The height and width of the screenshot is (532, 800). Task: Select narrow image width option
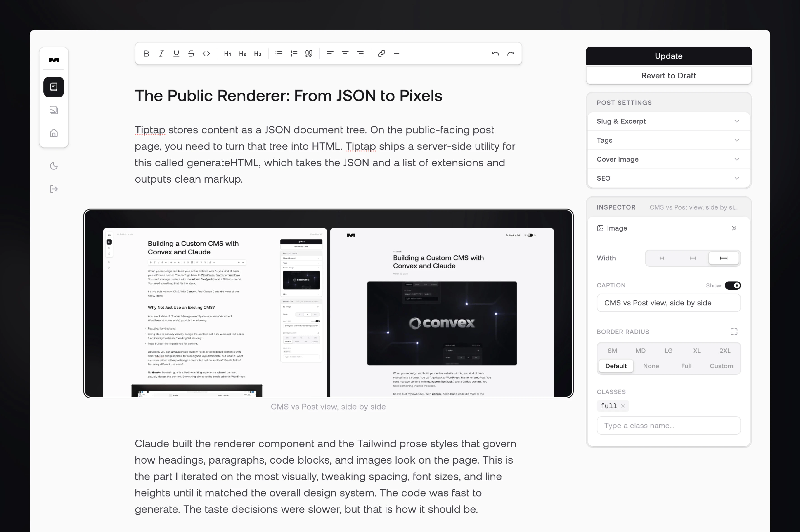(x=662, y=258)
